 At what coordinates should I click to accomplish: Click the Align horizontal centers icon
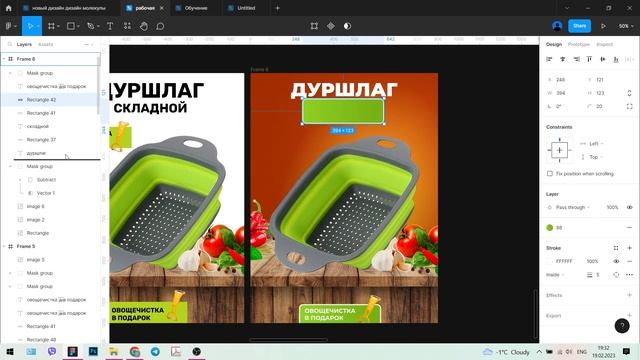click(x=562, y=59)
